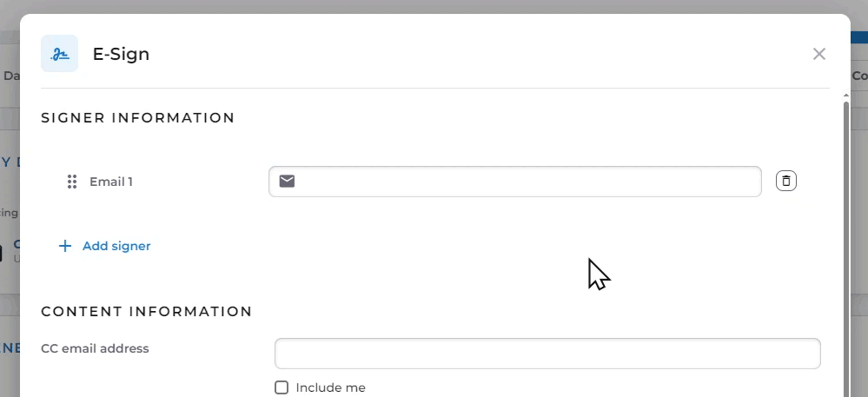Click the "Add signer" link text
The image size is (868, 397).
116,246
